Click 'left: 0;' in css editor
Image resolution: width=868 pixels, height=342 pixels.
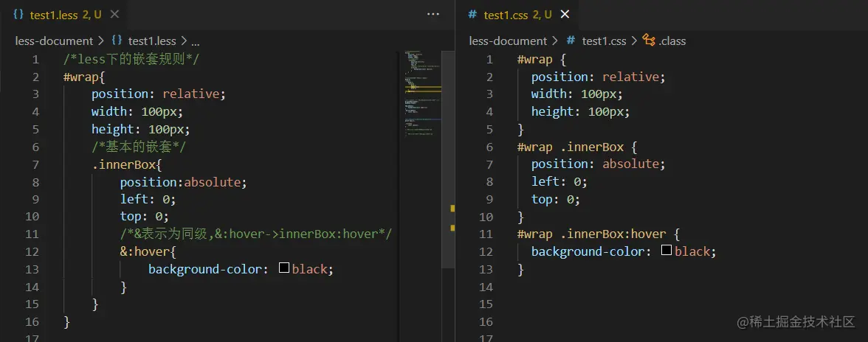click(x=559, y=182)
